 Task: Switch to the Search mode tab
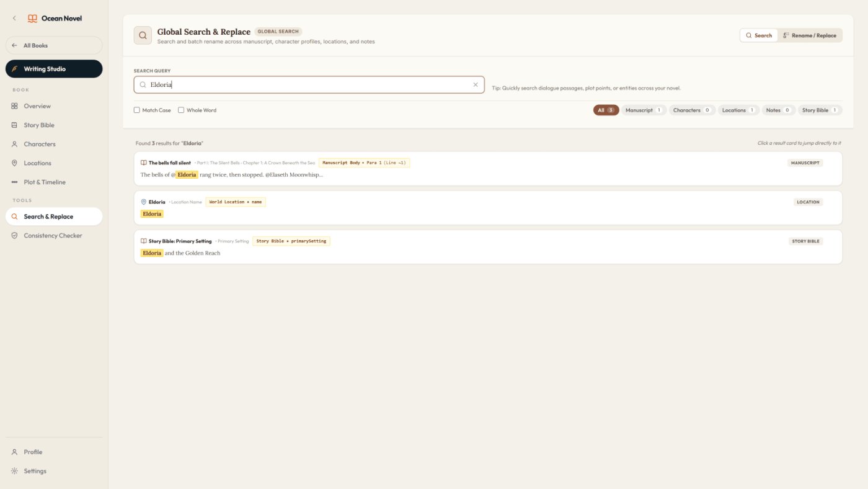click(759, 35)
